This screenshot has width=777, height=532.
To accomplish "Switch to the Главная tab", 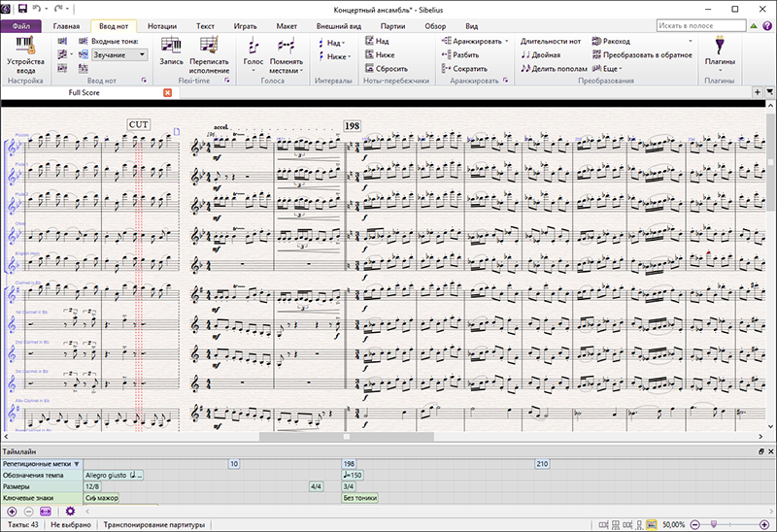I will 66,26.
